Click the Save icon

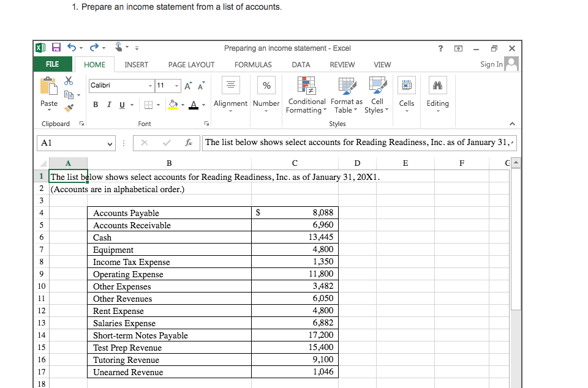[x=56, y=47]
